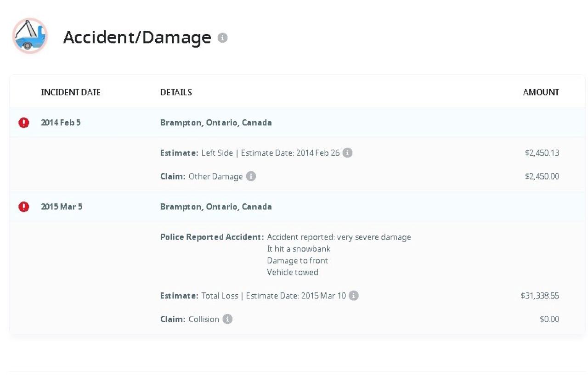Click the $0.00 collision claim amount
The width and height of the screenshot is (588, 387).
point(549,319)
